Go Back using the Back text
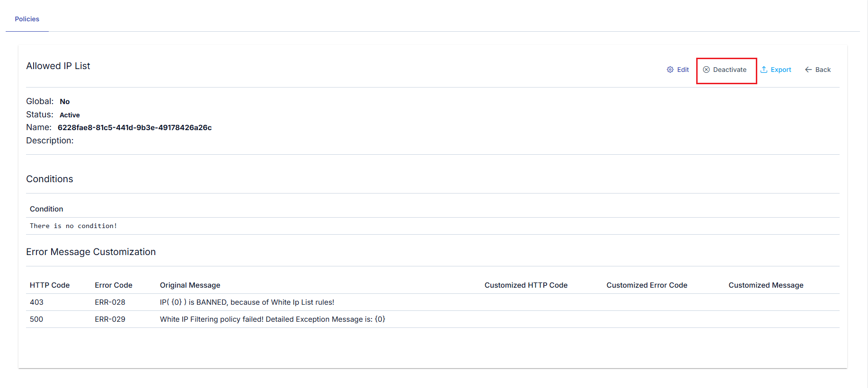 (823, 70)
